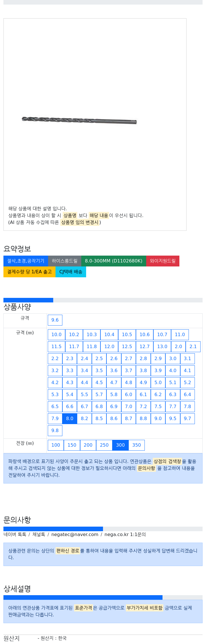Image resolution: width=206 pixels, height=644 pixels.
Task: Select the 와이지원드릴 brand tag
Action: point(163,261)
